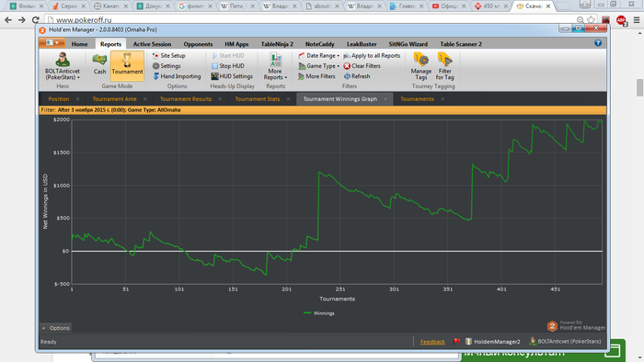Open HUD Settings
The height and width of the screenshot is (362, 644).
232,76
